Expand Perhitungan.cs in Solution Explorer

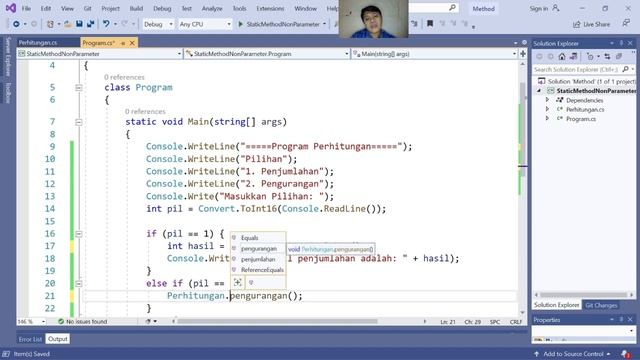tap(547, 109)
